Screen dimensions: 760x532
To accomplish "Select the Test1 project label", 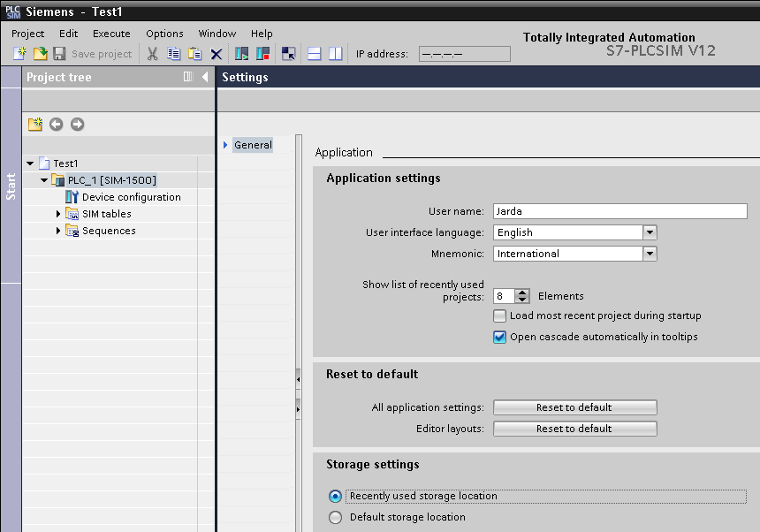I will (65, 163).
